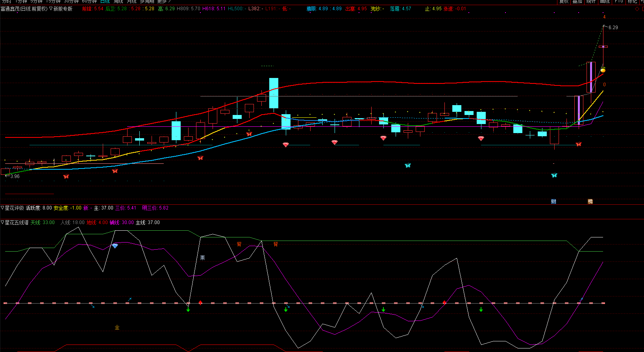The width and height of the screenshot is (644, 352).
Task: Expand the 星花评级 indicator dropdown
Action: pos(2,208)
